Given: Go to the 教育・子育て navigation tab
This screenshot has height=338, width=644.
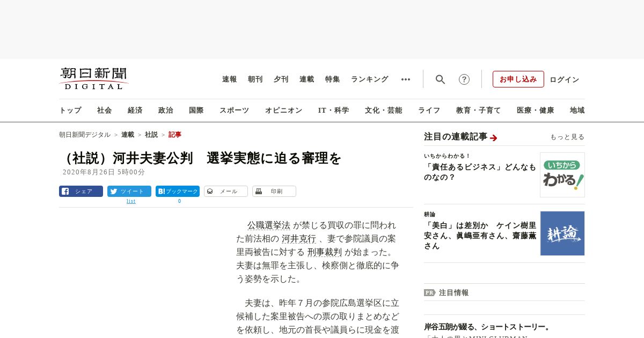Looking at the screenshot, I should click(479, 111).
